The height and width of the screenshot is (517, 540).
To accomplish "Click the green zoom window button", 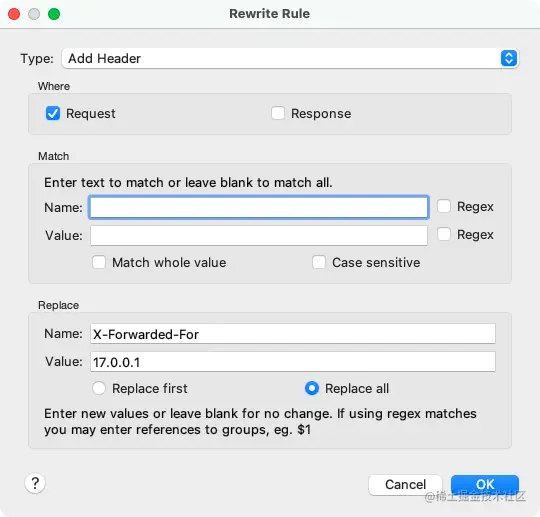I will (54, 14).
